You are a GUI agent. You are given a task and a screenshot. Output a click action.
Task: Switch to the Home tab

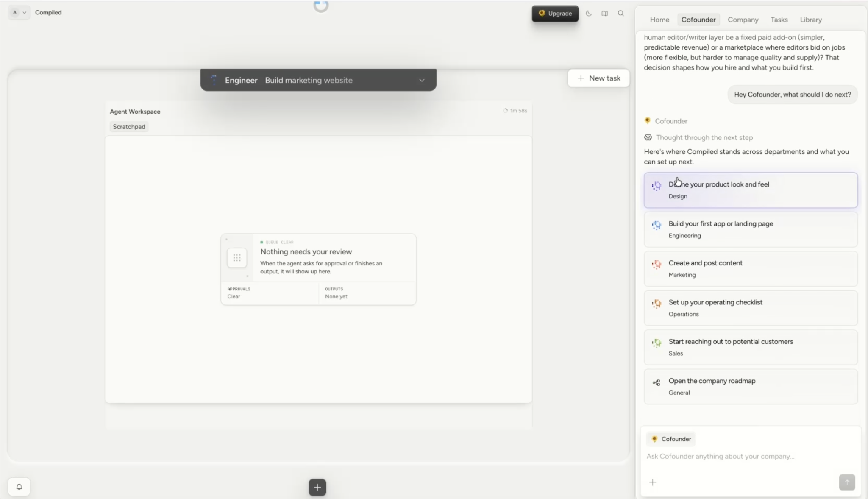(x=659, y=20)
